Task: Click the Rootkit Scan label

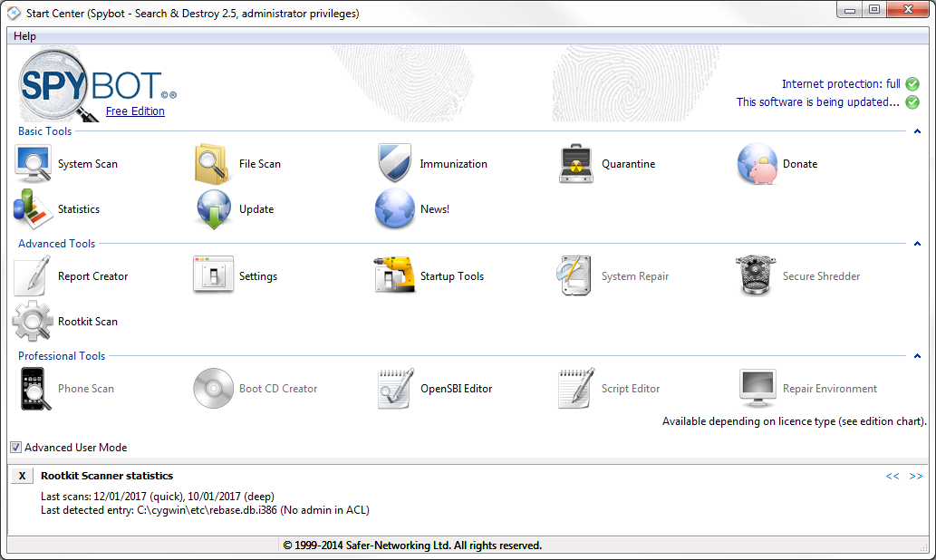Action: pyautogui.click(x=88, y=321)
